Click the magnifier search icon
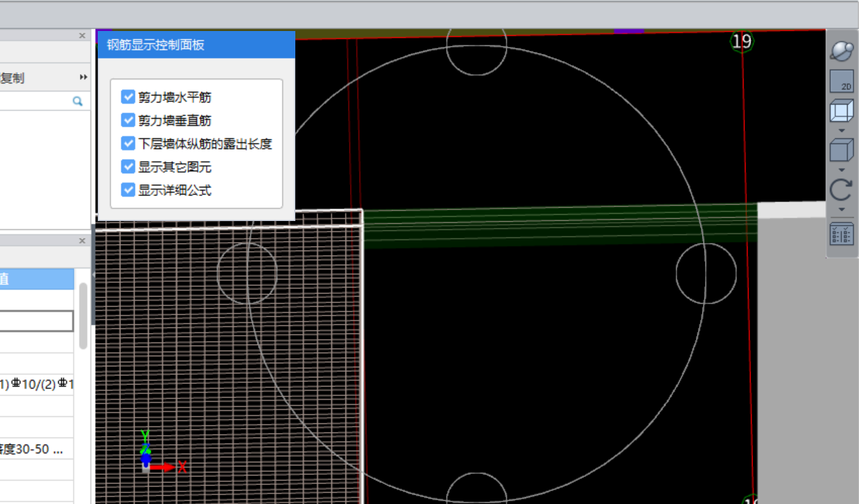The width and height of the screenshot is (859, 504). (x=78, y=101)
